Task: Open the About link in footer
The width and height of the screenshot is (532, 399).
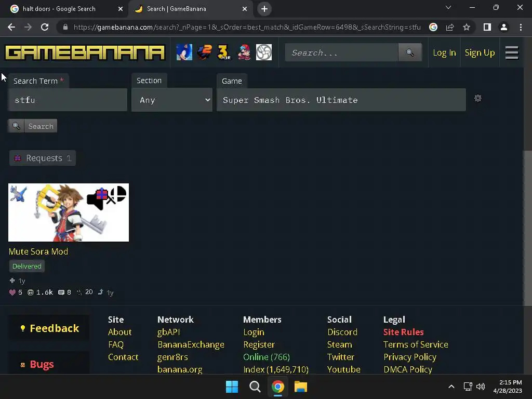Action: pyautogui.click(x=120, y=332)
